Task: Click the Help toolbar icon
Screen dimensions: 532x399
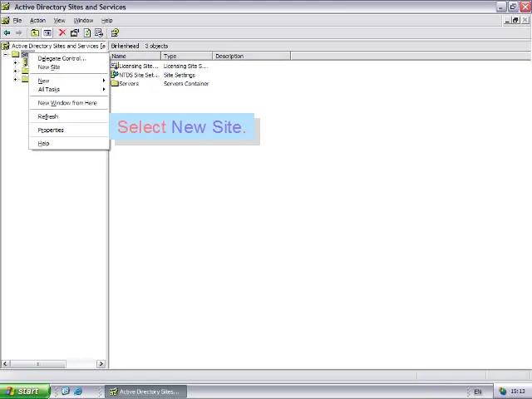Action: pos(115,33)
